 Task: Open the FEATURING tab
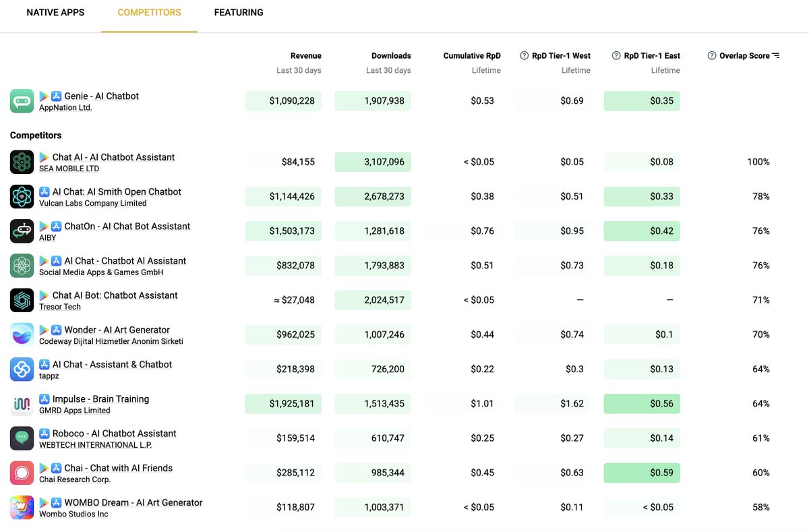click(238, 12)
